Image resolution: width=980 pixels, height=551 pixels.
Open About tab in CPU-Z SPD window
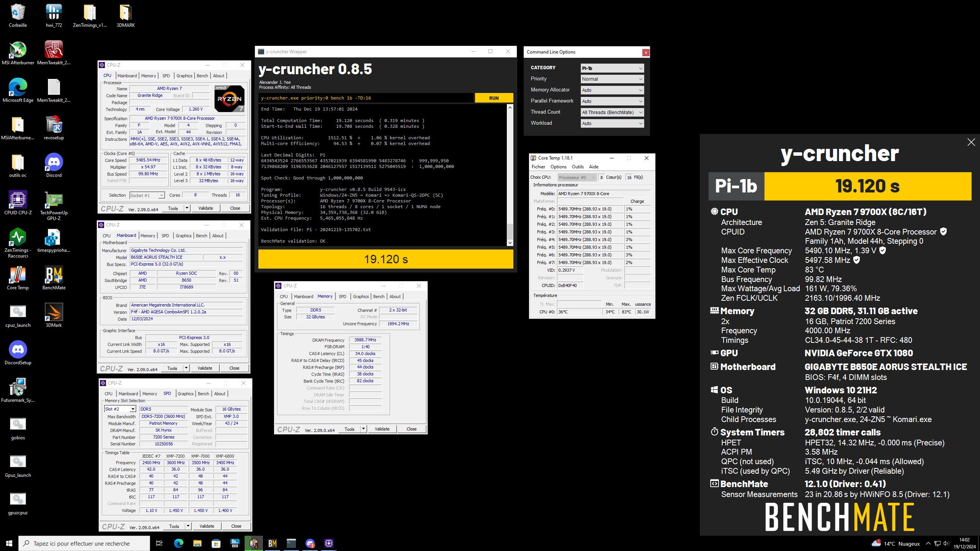click(x=219, y=394)
